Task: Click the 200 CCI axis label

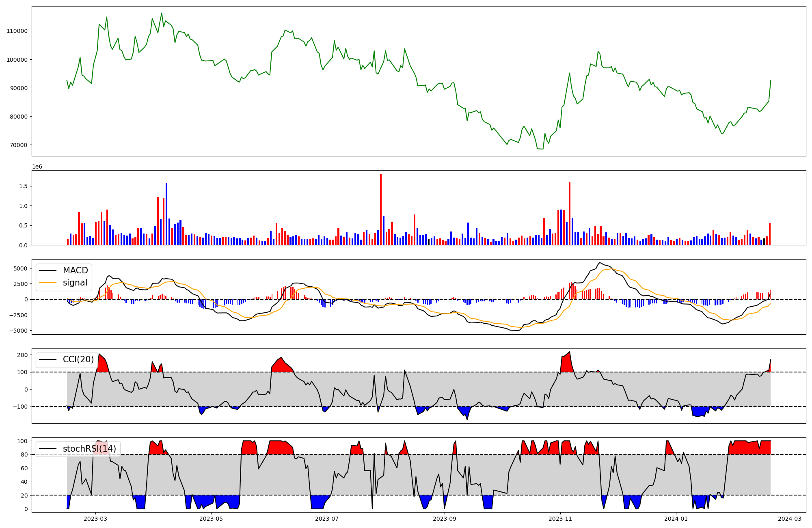Action: (23, 355)
